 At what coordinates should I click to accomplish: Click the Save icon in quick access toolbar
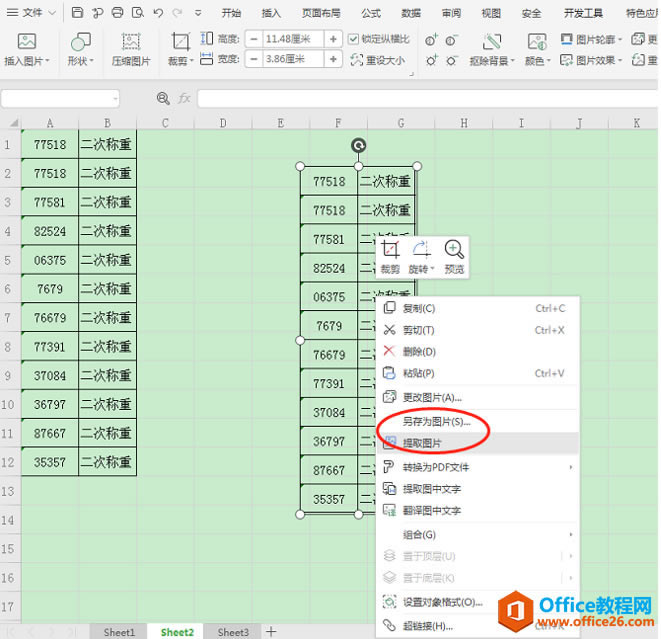coord(77,13)
